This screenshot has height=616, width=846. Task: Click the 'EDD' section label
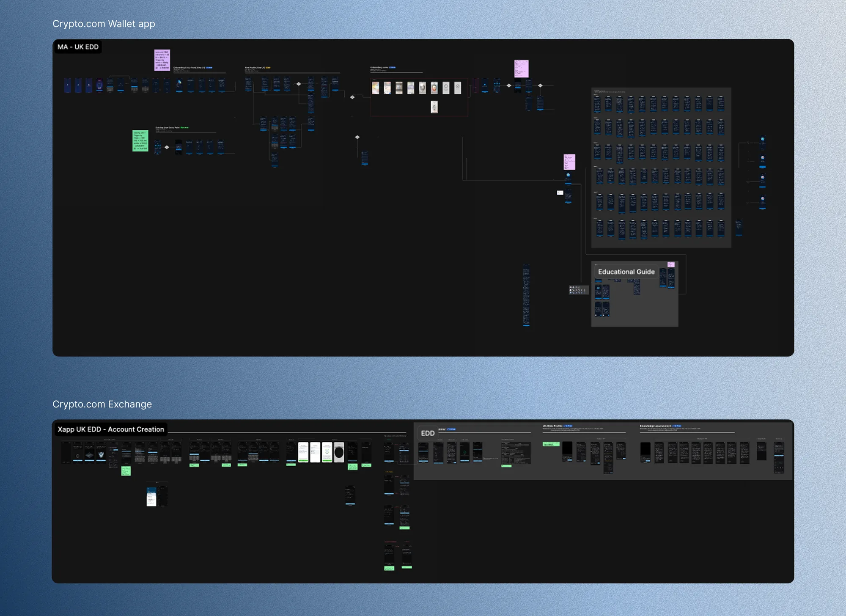[x=428, y=433]
